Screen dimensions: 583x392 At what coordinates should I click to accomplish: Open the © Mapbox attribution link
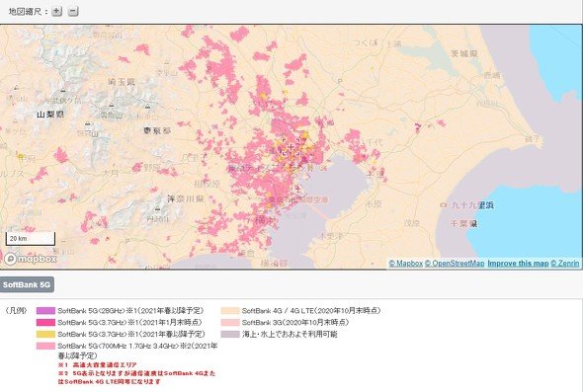pyautogui.click(x=406, y=264)
